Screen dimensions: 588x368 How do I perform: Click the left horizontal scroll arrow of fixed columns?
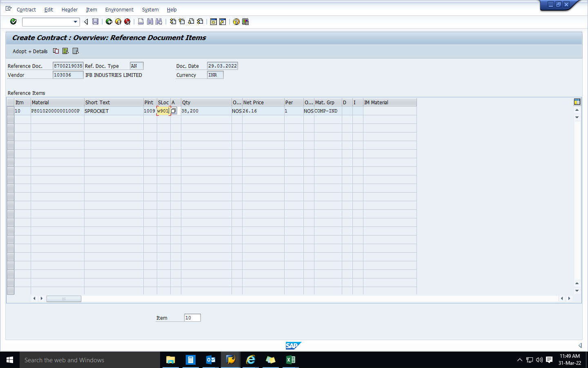(34, 298)
